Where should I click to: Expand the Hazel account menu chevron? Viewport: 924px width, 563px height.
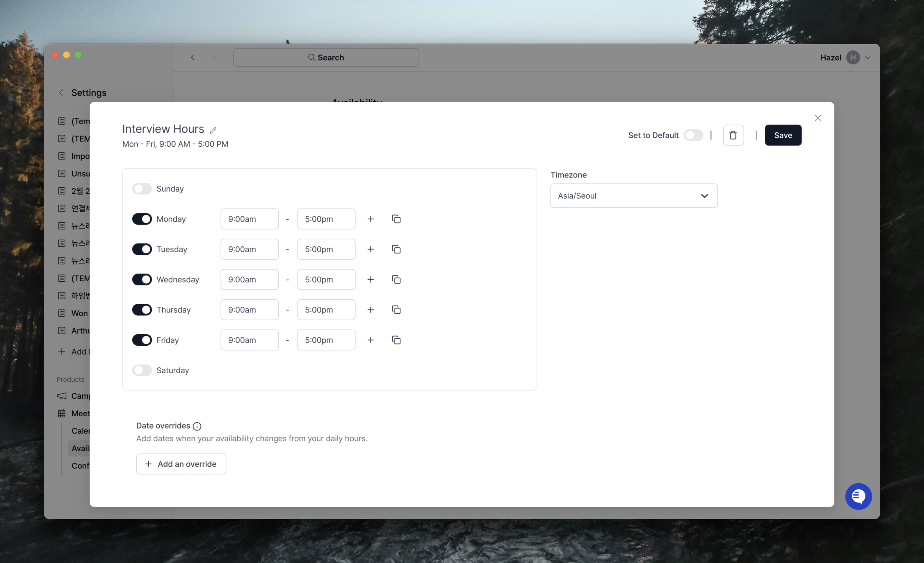click(x=867, y=58)
